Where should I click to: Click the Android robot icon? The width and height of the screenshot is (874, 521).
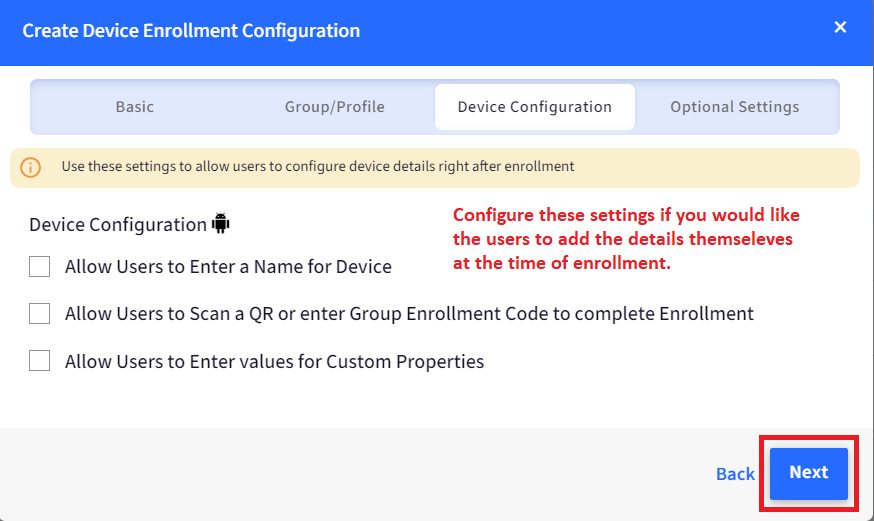(221, 223)
